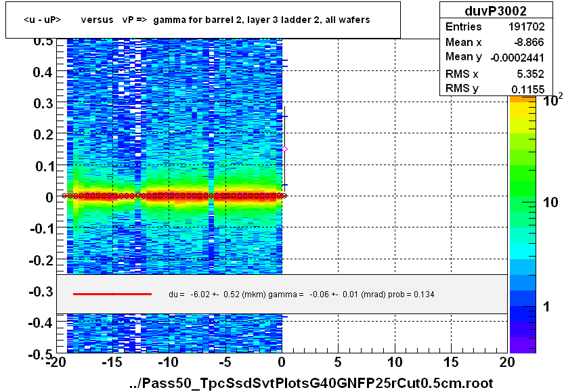
Task: Click the Mean x value -8.866
Action: pyautogui.click(x=529, y=43)
